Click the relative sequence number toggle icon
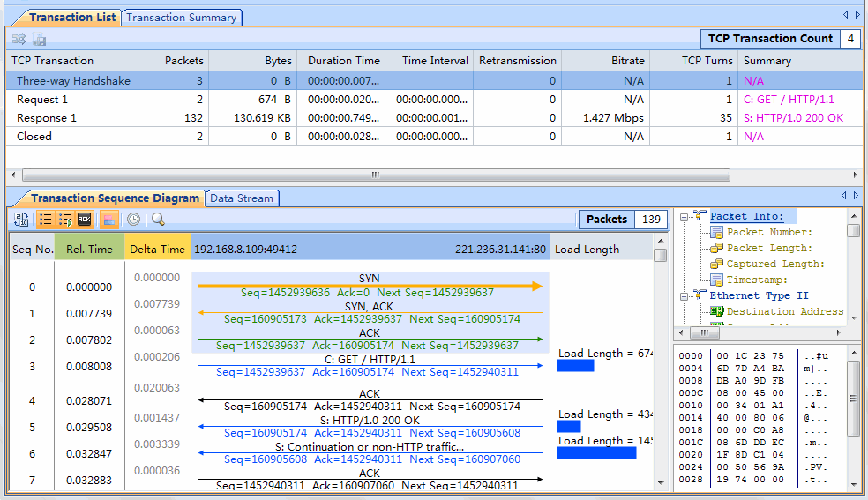Image resolution: width=868 pixels, height=500 pixels. coord(21,220)
